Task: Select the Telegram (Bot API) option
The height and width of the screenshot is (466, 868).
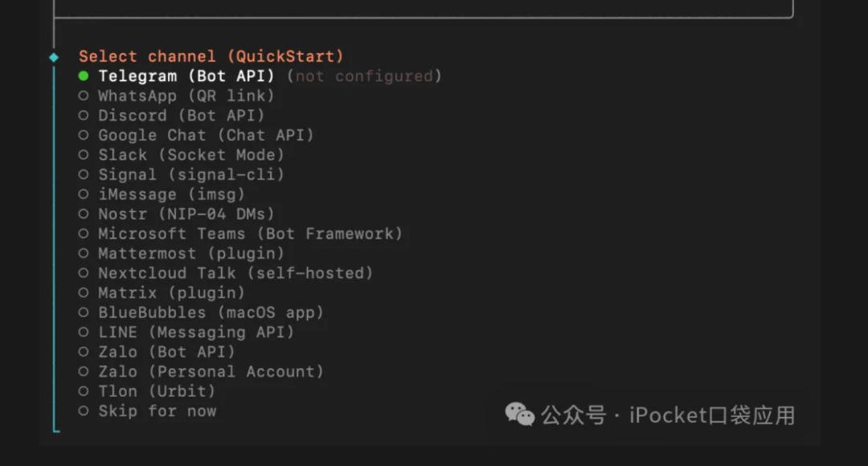Action: (x=186, y=76)
